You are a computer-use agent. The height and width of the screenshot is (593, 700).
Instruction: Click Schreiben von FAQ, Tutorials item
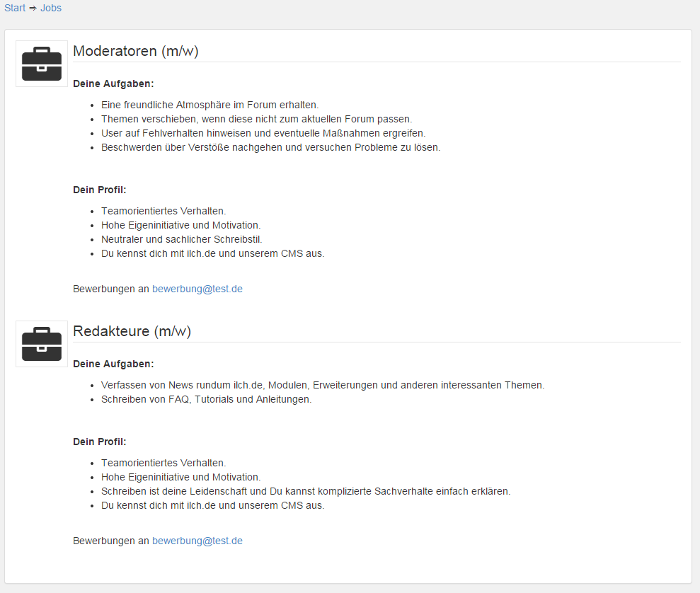coord(206,399)
